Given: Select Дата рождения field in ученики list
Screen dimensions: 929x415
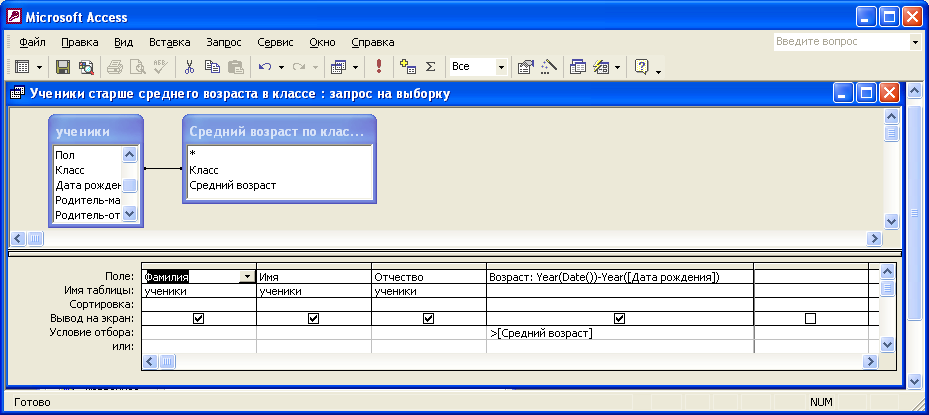Looking at the screenshot, I should (x=87, y=185).
